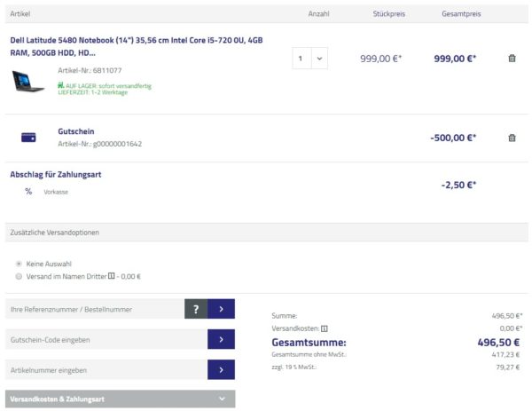Delete the Dell Latitude notebook from cart
This screenshot has height=411, width=532.
(512, 59)
